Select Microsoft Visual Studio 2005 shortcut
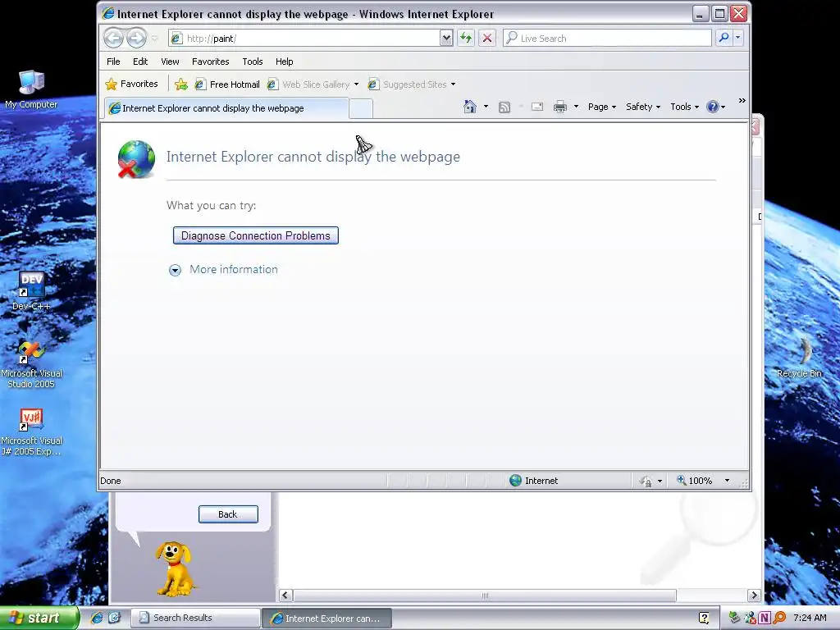The width and height of the screenshot is (840, 630). (31, 364)
